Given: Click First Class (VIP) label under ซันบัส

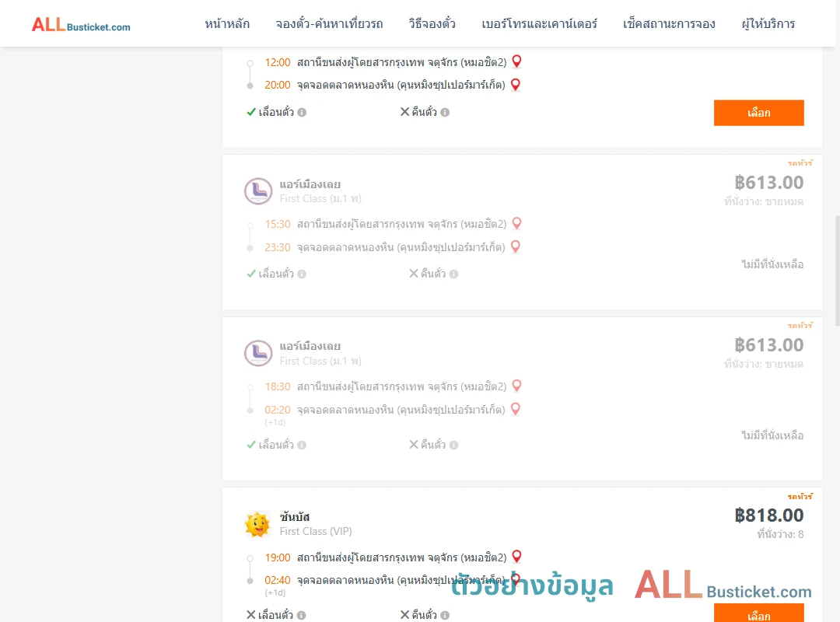Looking at the screenshot, I should pyautogui.click(x=316, y=532).
